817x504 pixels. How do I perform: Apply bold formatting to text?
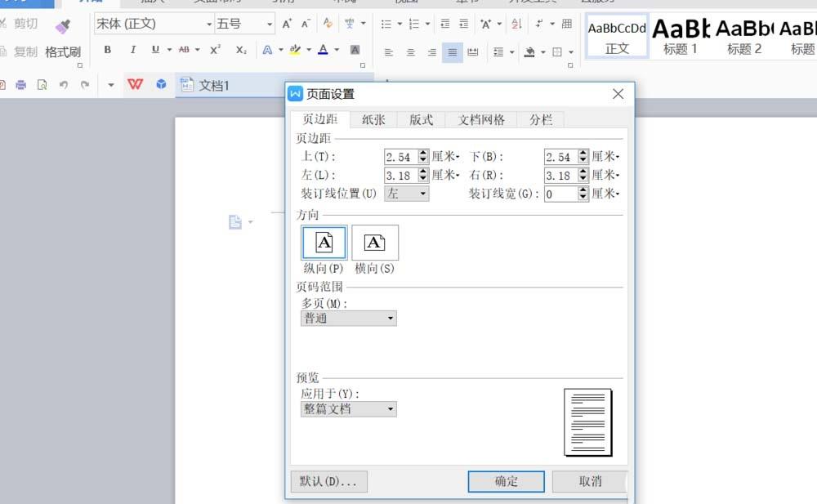point(107,50)
